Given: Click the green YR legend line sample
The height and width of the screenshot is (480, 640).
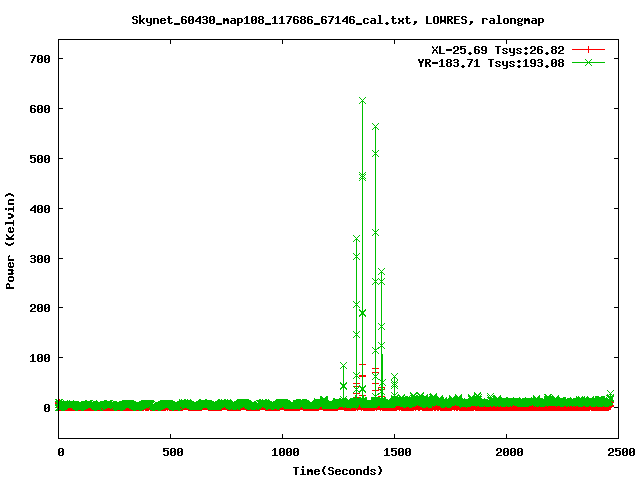Looking at the screenshot, I should 588,62.
